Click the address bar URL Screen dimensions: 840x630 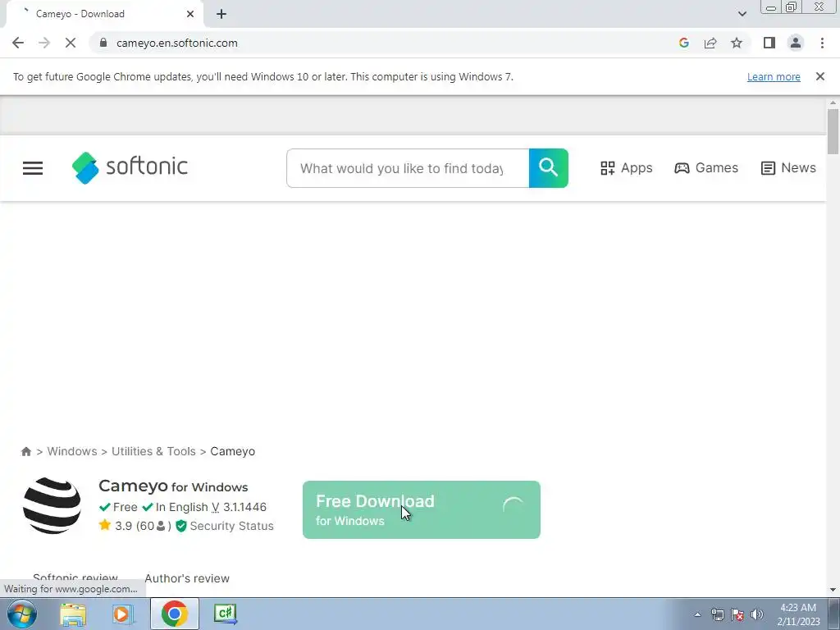[177, 43]
